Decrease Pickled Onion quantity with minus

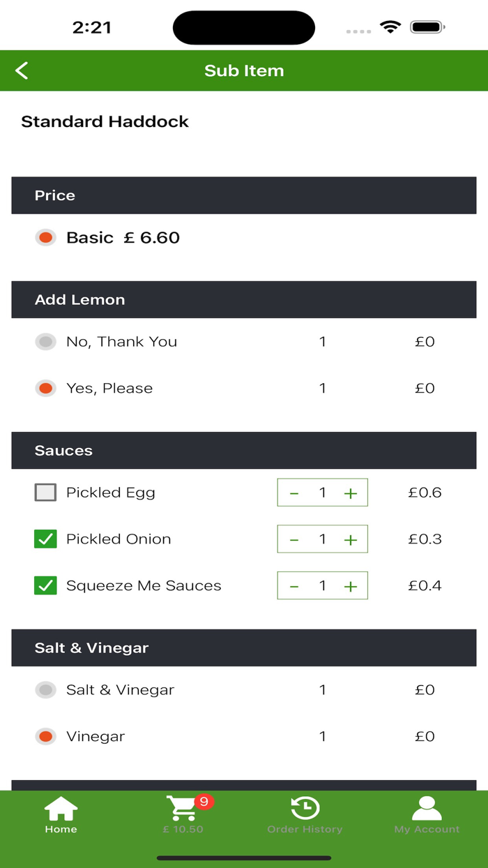pos(294,539)
